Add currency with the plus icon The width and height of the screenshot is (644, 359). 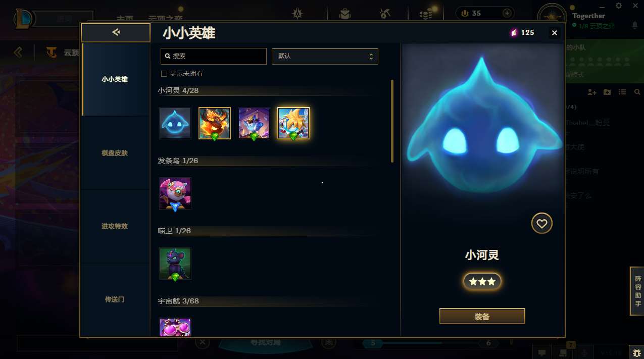pos(507,13)
